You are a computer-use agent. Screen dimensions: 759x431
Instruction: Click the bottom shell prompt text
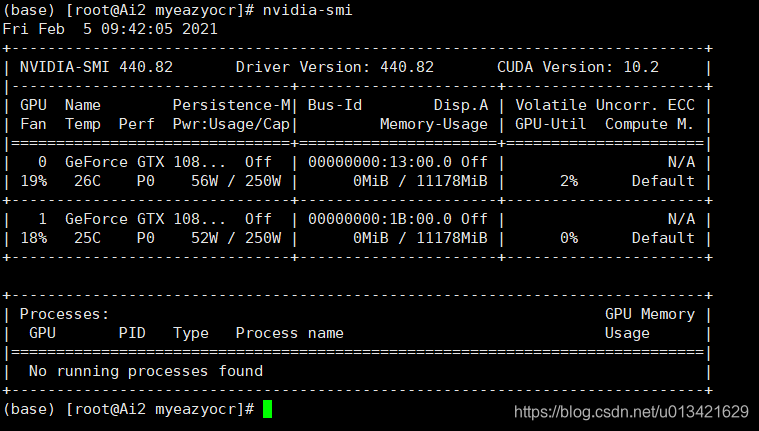coord(128,410)
